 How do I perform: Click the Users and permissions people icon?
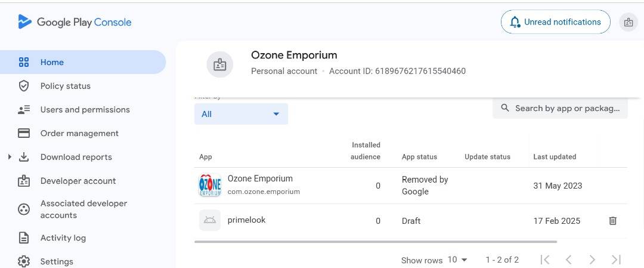coord(24,110)
